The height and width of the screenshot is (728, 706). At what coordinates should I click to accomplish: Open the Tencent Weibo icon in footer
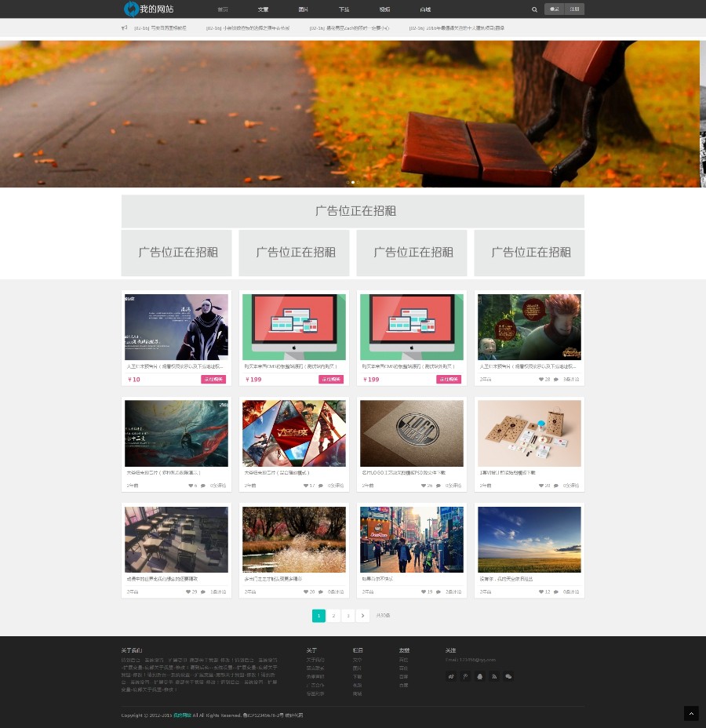465,676
